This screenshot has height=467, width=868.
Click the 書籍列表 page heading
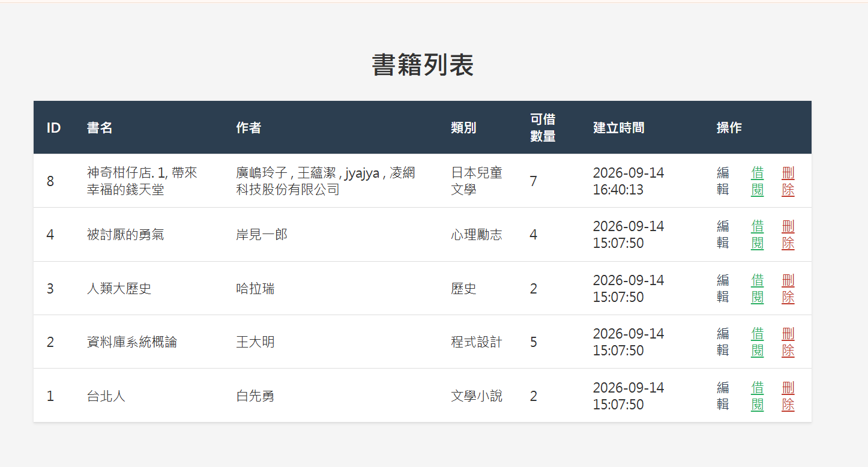pos(423,65)
